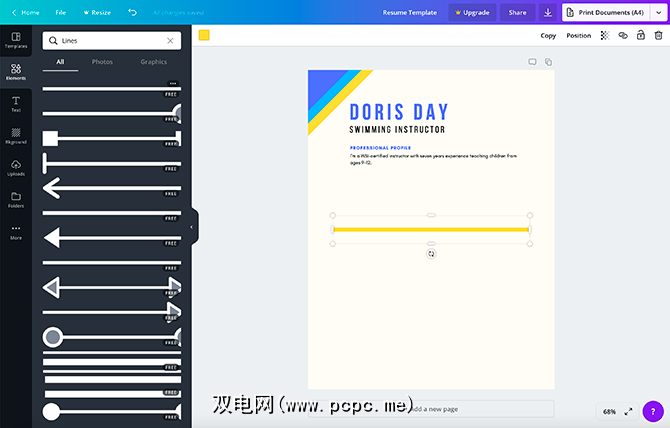Viewport: 670px width, 428px height.
Task: Expand the Print Documents dropdown arrow
Action: click(658, 12)
